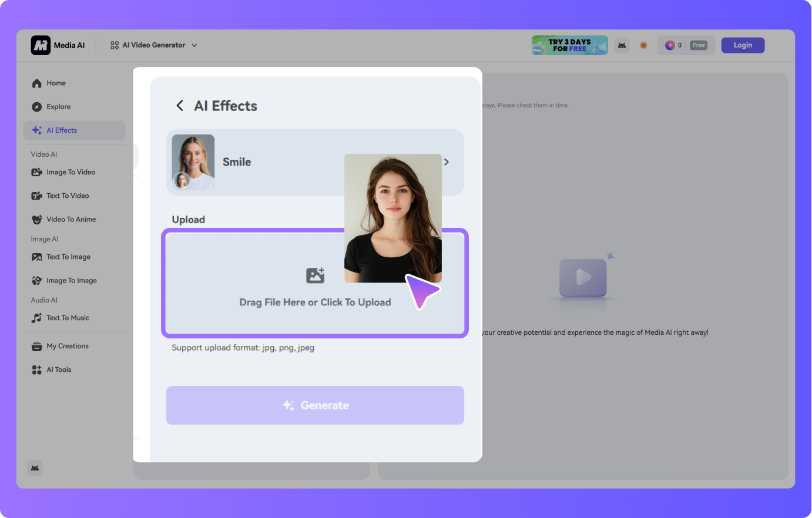Viewport: 812px width, 518px height.
Task: Open the Text To Image generator
Action: click(68, 257)
